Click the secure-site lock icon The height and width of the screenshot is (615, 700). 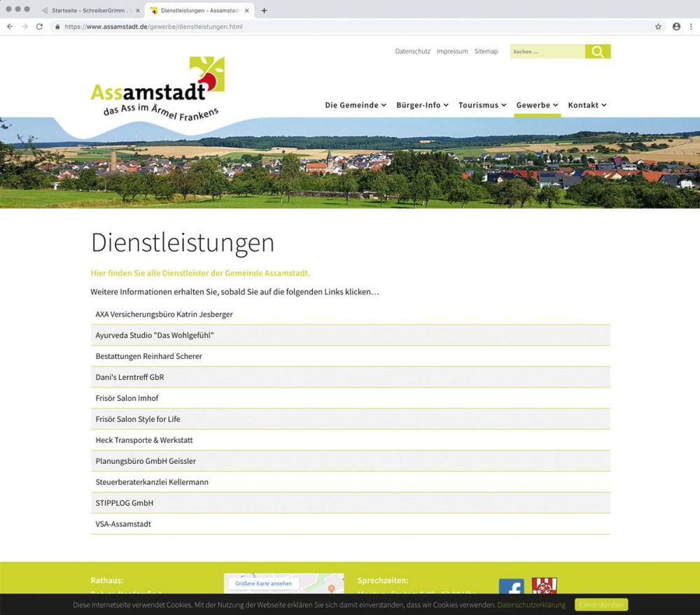pyautogui.click(x=57, y=26)
